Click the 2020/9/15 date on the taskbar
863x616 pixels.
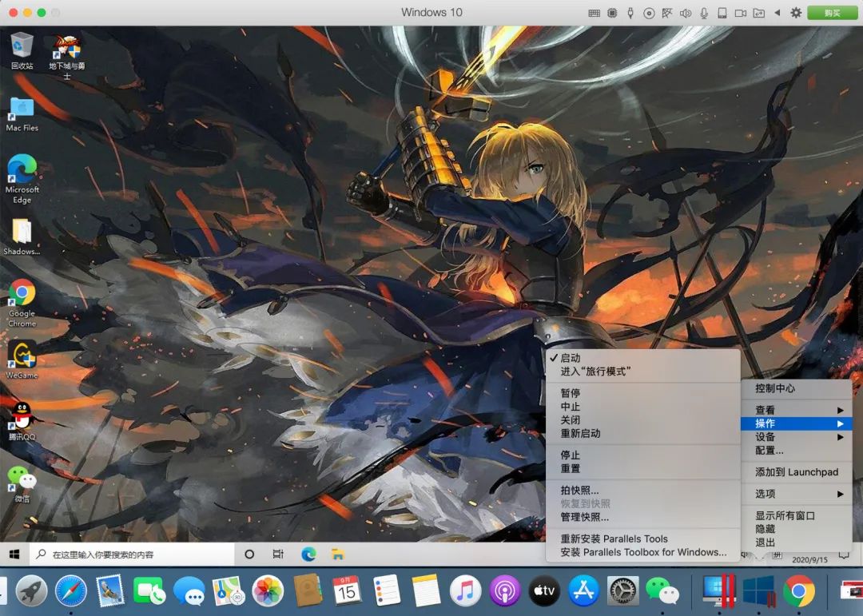809,559
